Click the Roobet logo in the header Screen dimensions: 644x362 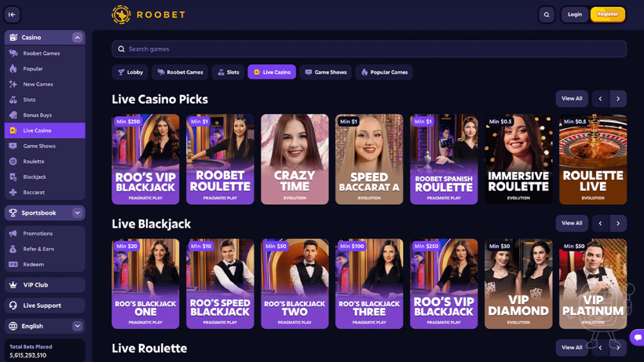click(x=148, y=15)
